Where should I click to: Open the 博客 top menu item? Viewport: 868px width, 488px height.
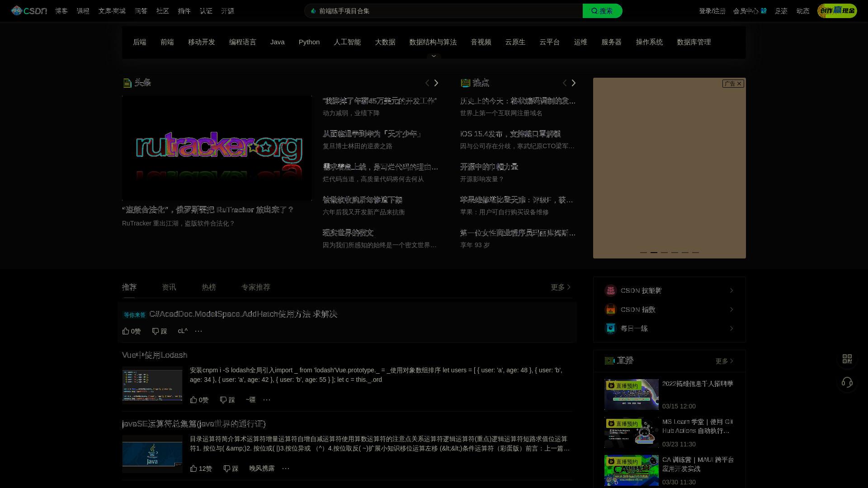[x=61, y=11]
